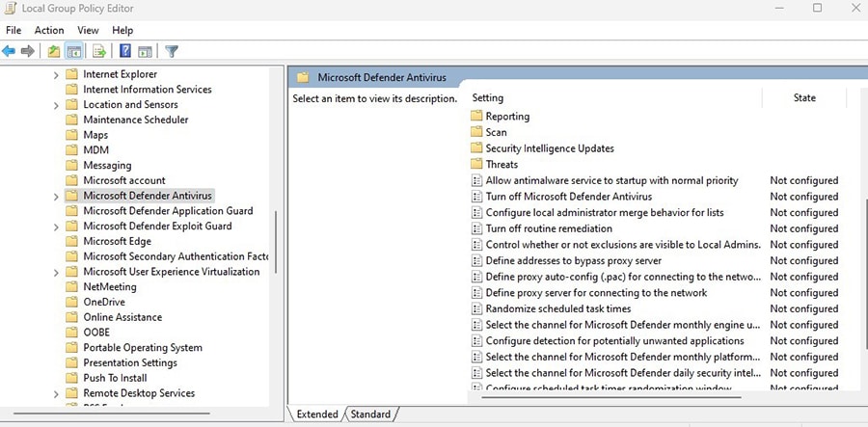This screenshot has width=868, height=427.
Task: Select Microsoft Defender daily security intelligence channel setting
Action: click(x=623, y=373)
